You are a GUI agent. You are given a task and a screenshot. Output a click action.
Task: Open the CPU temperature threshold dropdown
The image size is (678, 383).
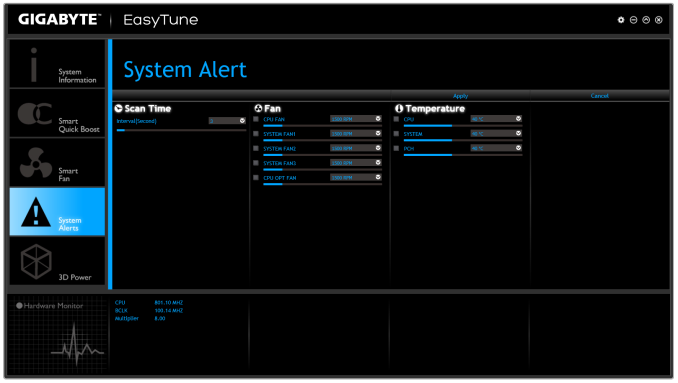pos(496,119)
